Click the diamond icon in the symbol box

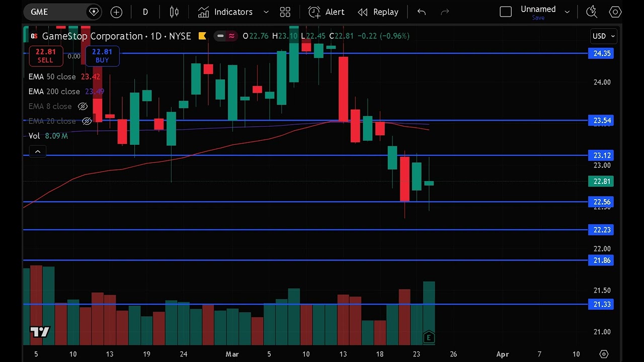[94, 12]
